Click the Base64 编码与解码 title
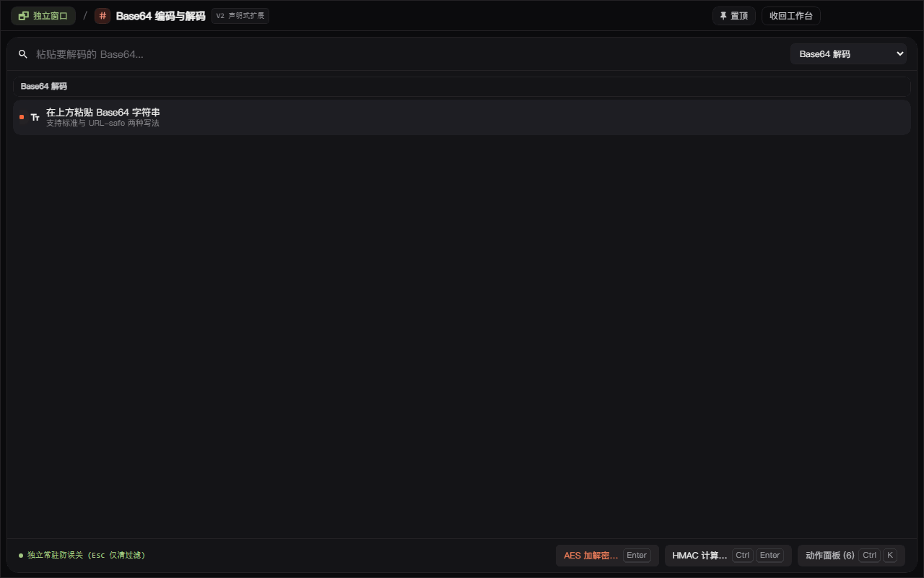The height and width of the screenshot is (578, 924). coord(160,16)
